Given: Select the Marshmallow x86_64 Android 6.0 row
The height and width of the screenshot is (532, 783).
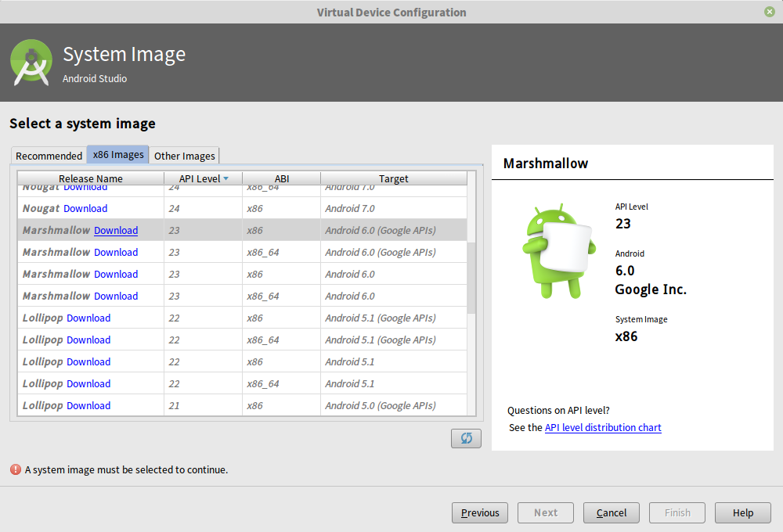Looking at the screenshot, I should [x=352, y=296].
